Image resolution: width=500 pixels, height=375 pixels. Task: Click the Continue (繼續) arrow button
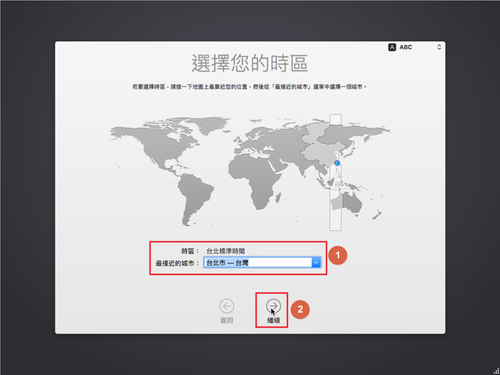(273, 306)
